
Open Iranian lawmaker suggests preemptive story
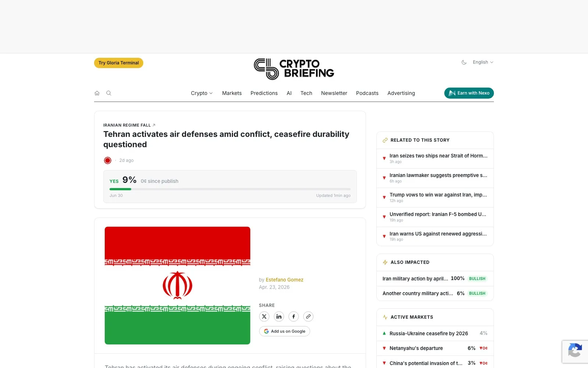435,178
